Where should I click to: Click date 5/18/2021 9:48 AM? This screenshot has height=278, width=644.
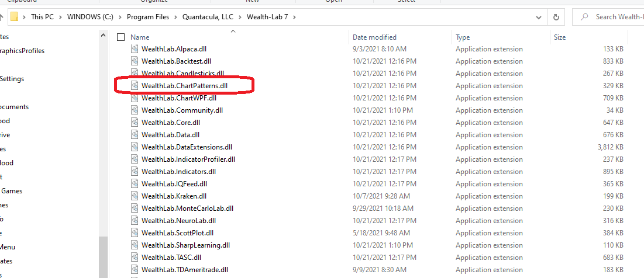[x=381, y=233]
